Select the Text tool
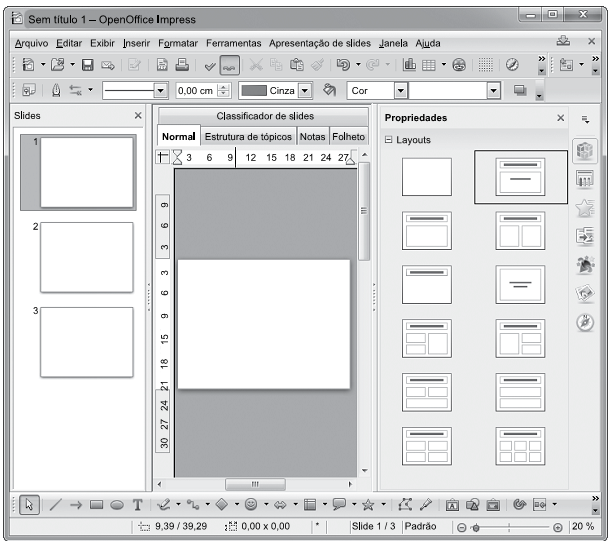This screenshot has width=616, height=547. (x=138, y=506)
